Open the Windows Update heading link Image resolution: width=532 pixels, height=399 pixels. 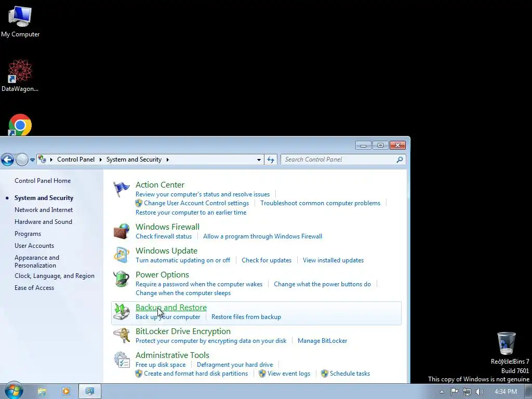(167, 251)
